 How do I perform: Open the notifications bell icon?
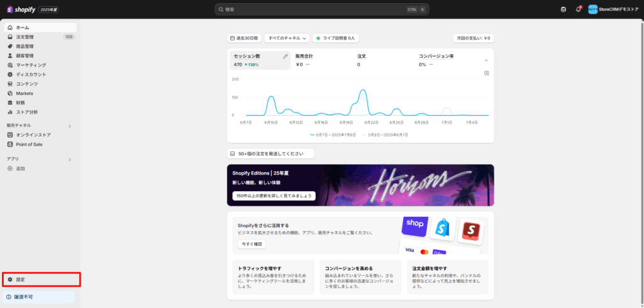(x=579, y=9)
